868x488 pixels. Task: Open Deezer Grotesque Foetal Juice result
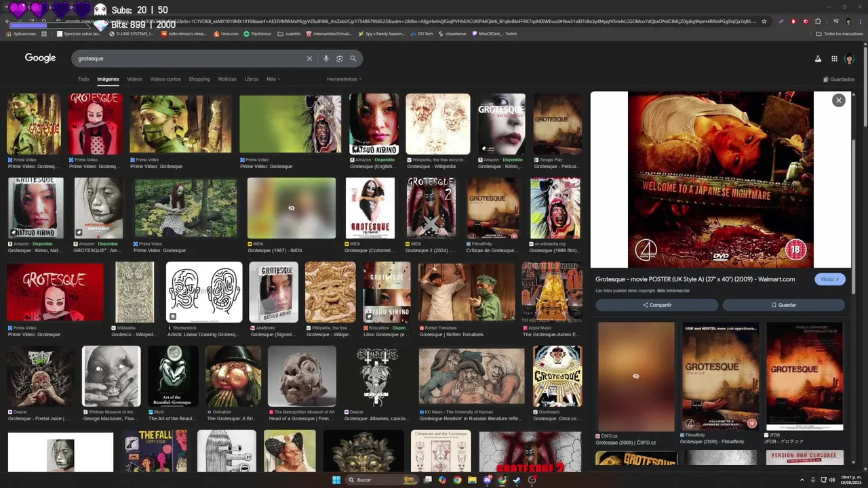(40, 376)
